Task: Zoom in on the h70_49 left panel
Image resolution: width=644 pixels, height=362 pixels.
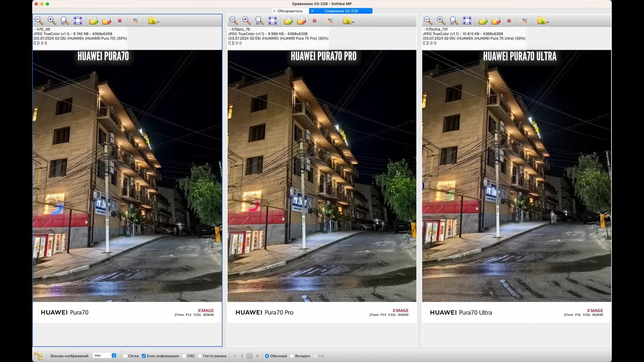Action: pos(52,21)
